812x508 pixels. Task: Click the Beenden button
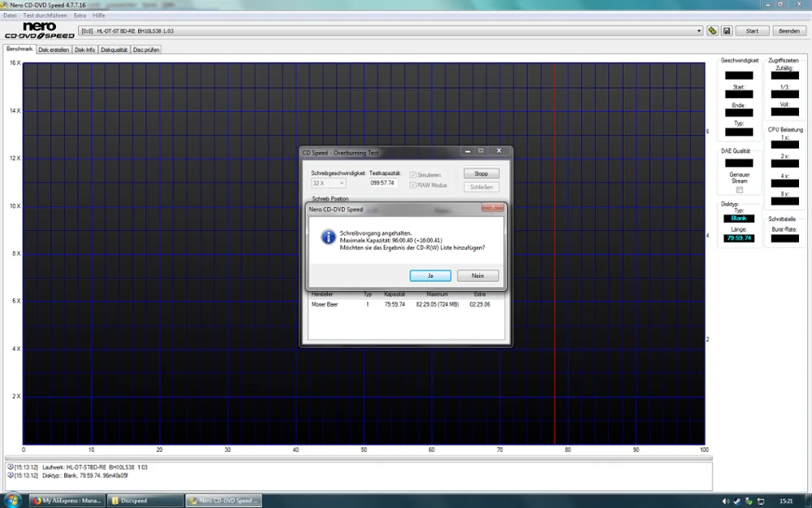pos(789,31)
